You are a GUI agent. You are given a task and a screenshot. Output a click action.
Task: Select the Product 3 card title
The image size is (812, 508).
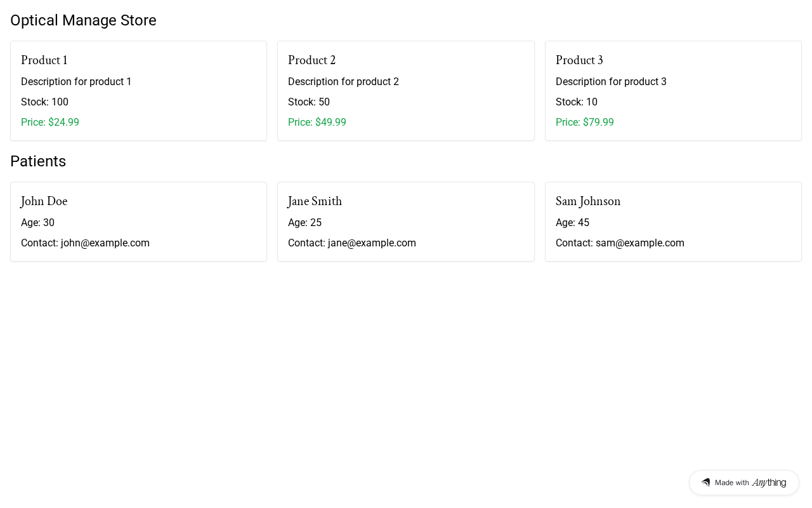(579, 60)
